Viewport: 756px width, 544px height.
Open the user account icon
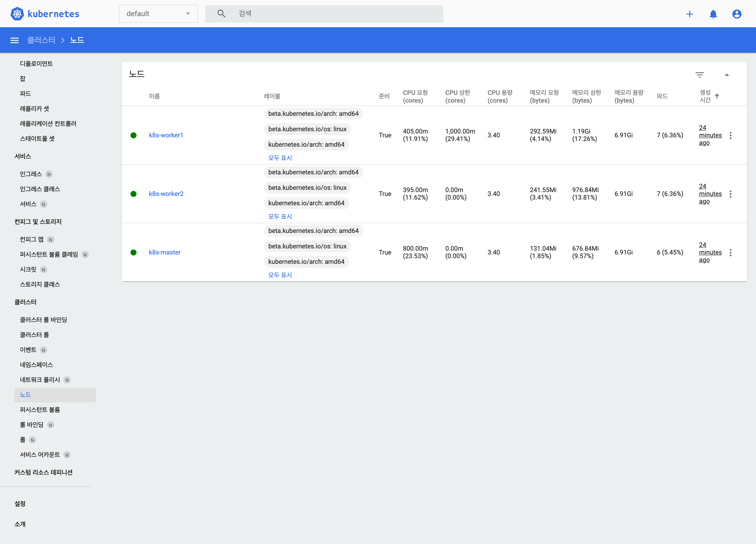coord(737,14)
